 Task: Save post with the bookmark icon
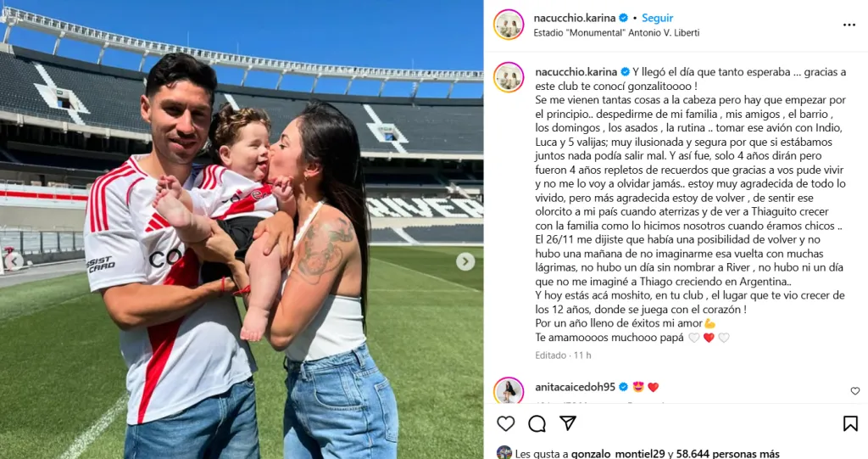click(850, 423)
